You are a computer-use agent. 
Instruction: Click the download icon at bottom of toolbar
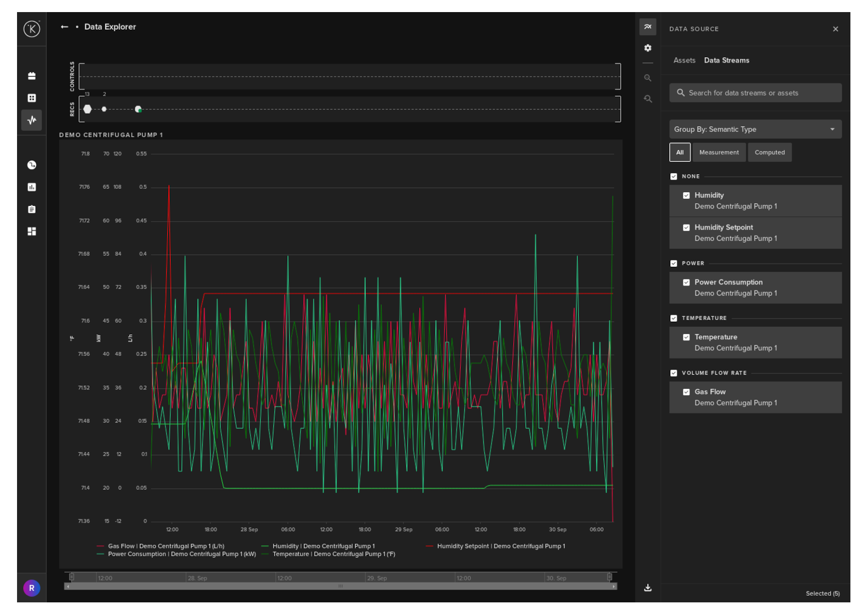648,588
